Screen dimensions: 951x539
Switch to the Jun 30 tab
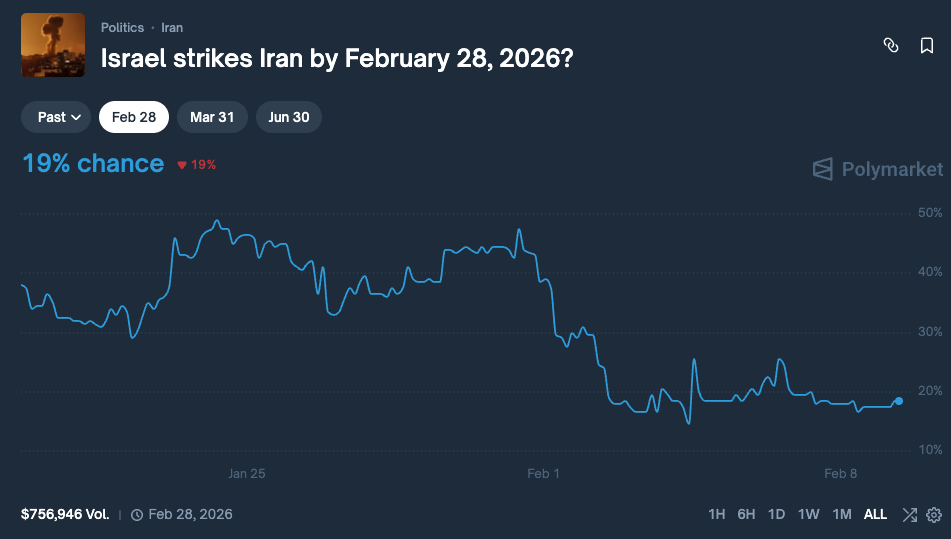289,117
